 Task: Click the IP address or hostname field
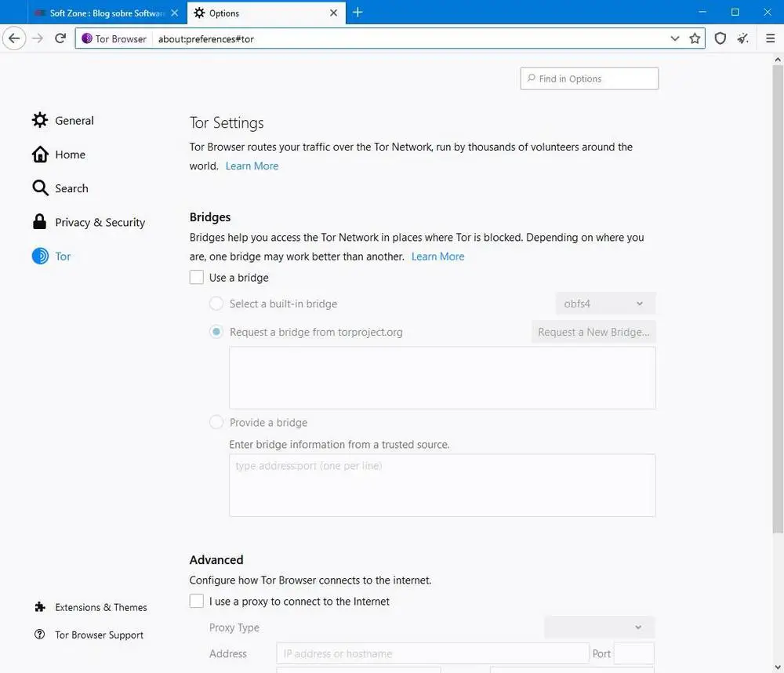tap(433, 653)
